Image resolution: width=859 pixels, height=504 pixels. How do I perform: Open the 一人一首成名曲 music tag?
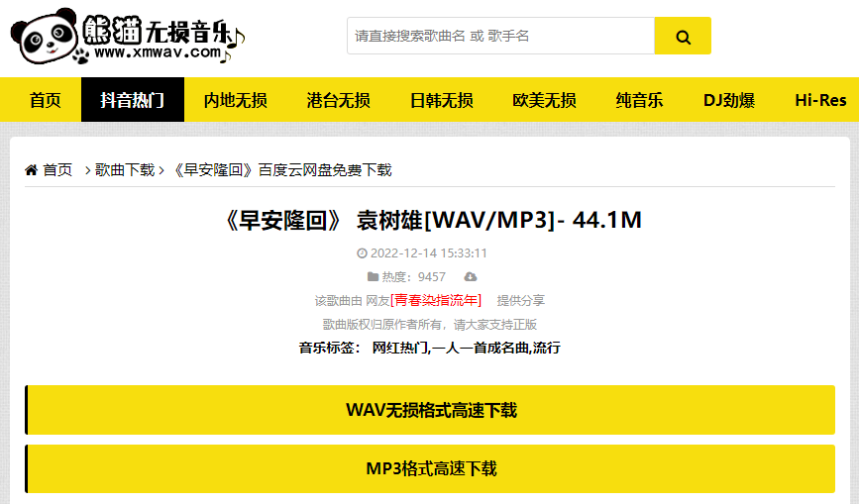[x=481, y=348]
